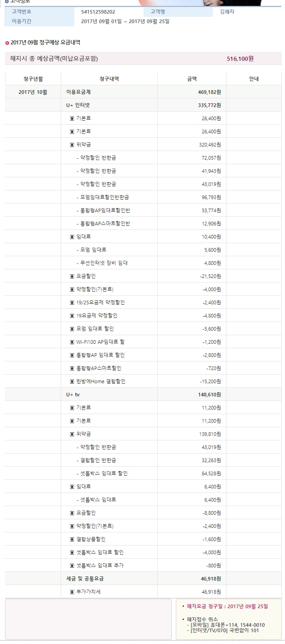This screenshot has height=644, width=285.
Task: Select the 금액 column header
Action: (x=192, y=78)
